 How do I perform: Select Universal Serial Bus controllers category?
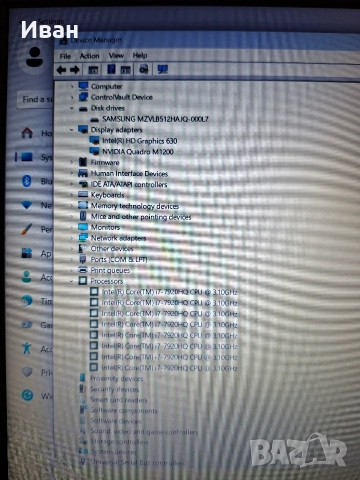137,463
